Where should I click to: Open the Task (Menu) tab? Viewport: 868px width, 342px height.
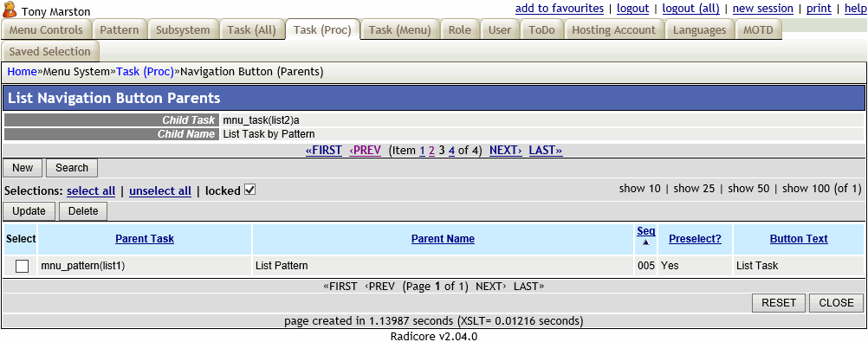(x=399, y=30)
